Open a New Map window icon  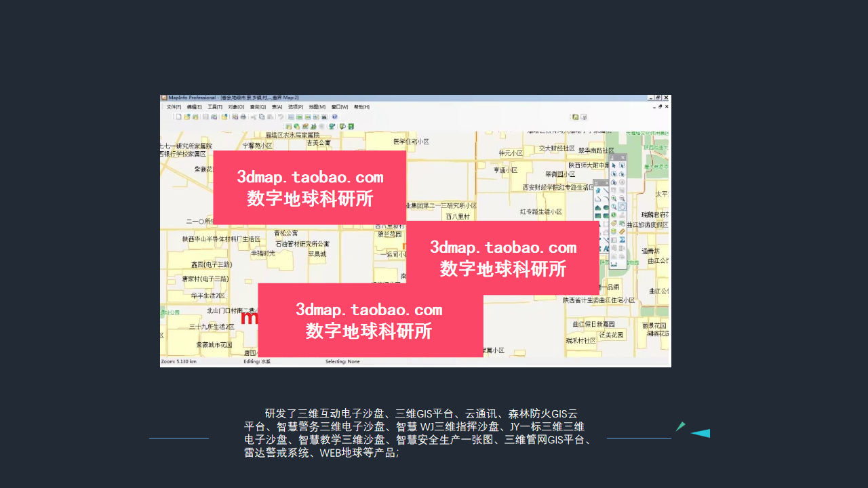299,117
